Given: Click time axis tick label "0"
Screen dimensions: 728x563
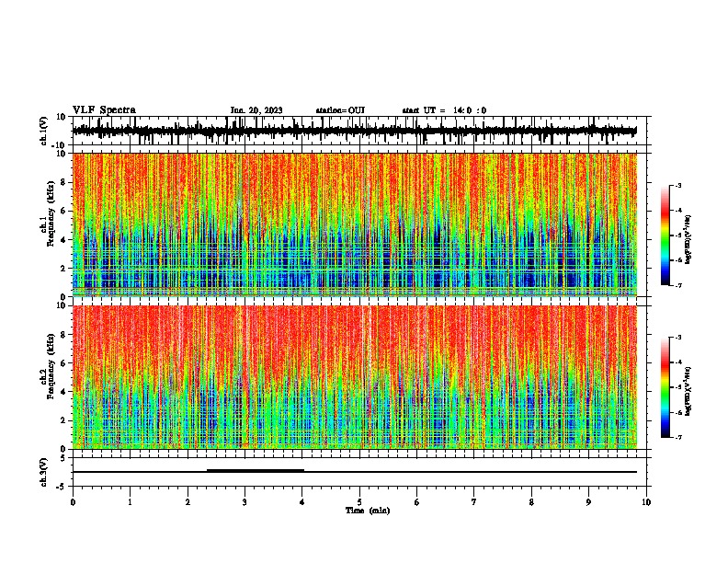Looking at the screenshot, I should coord(73,502).
